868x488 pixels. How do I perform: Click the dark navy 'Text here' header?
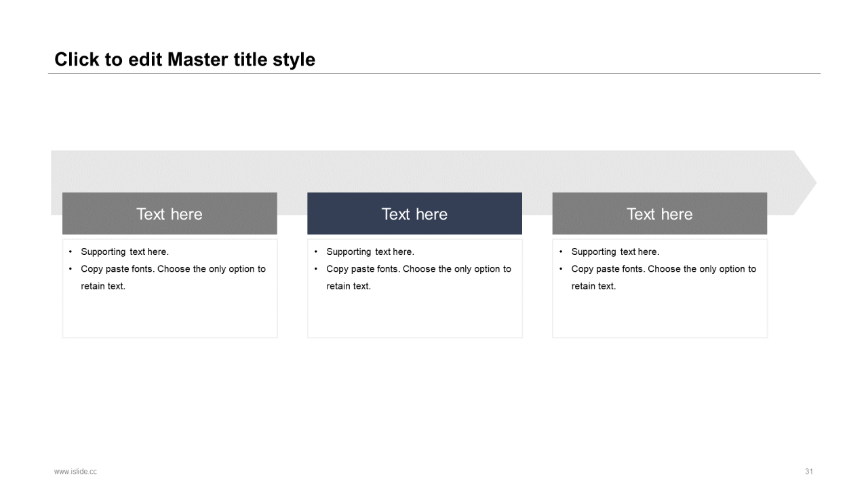(x=414, y=213)
